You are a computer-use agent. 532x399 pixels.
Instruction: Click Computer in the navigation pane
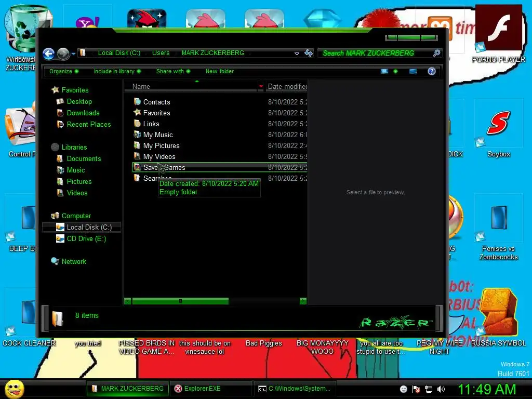(76, 216)
